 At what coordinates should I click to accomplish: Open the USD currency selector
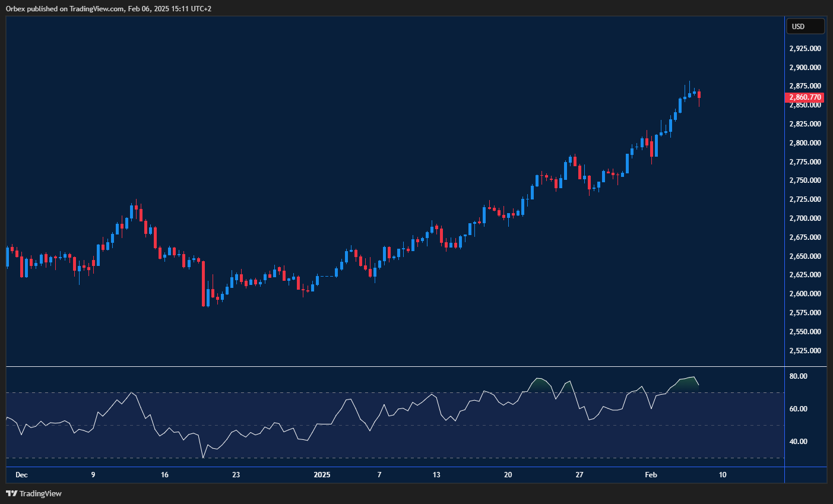(x=805, y=26)
